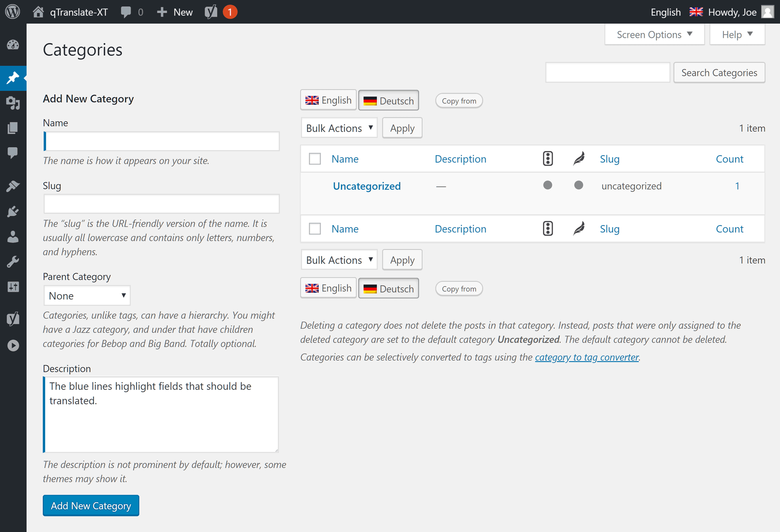
Task: Open Posts pushpin sidebar icon
Action: 13,78
